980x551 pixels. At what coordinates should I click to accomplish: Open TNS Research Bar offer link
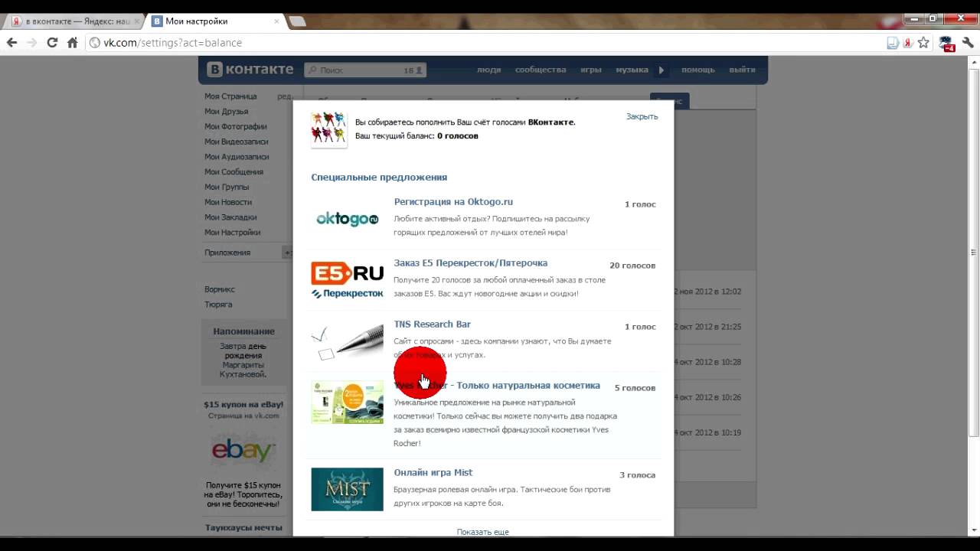click(432, 324)
